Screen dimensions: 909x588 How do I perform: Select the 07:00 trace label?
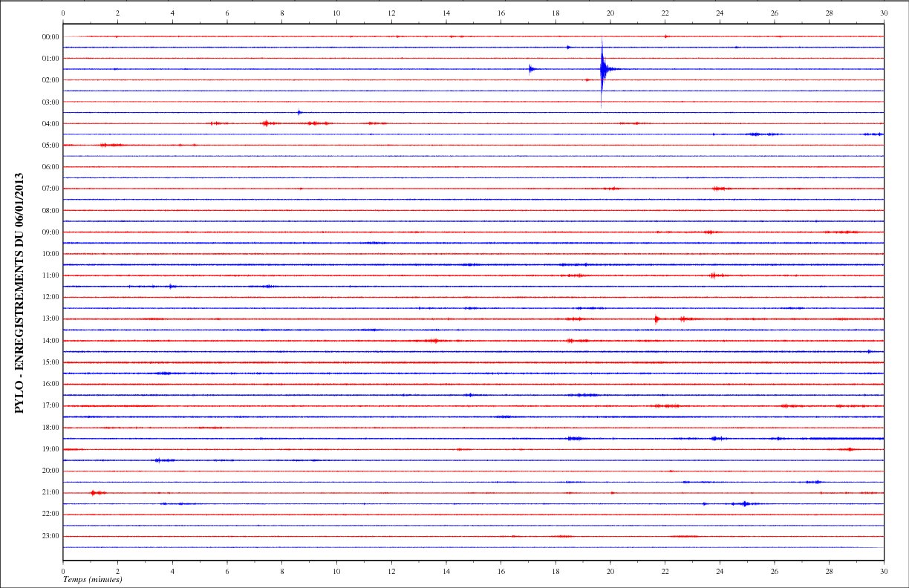coord(51,189)
